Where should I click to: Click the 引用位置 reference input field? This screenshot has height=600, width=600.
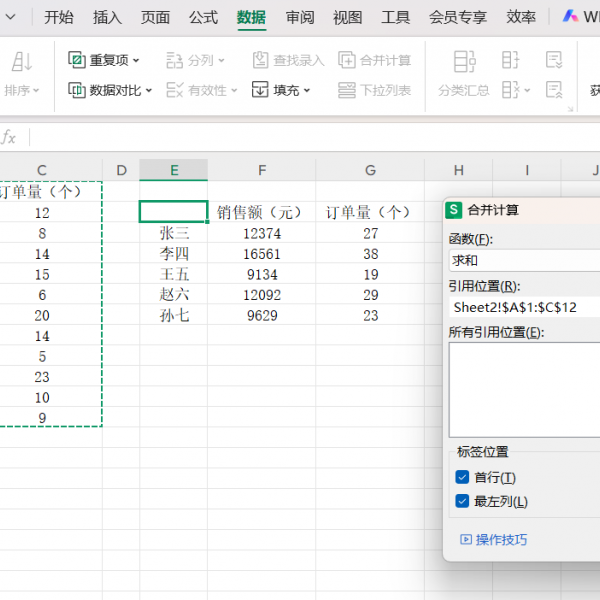(x=525, y=307)
